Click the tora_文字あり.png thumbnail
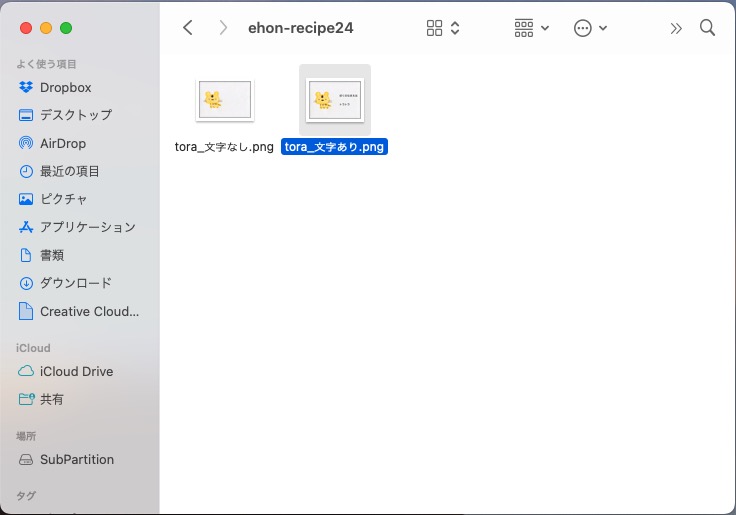 pos(335,100)
